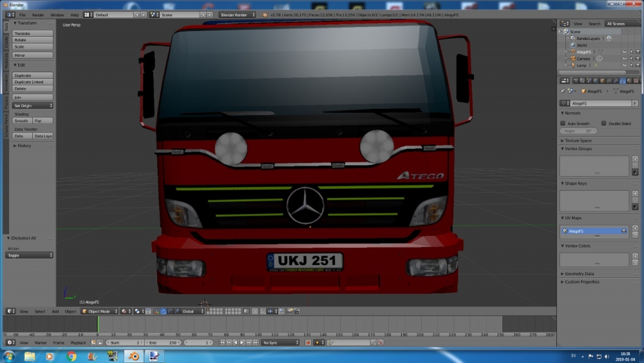Select the Render properties tab icon
The width and height of the screenshot is (644, 363).
pos(575,81)
